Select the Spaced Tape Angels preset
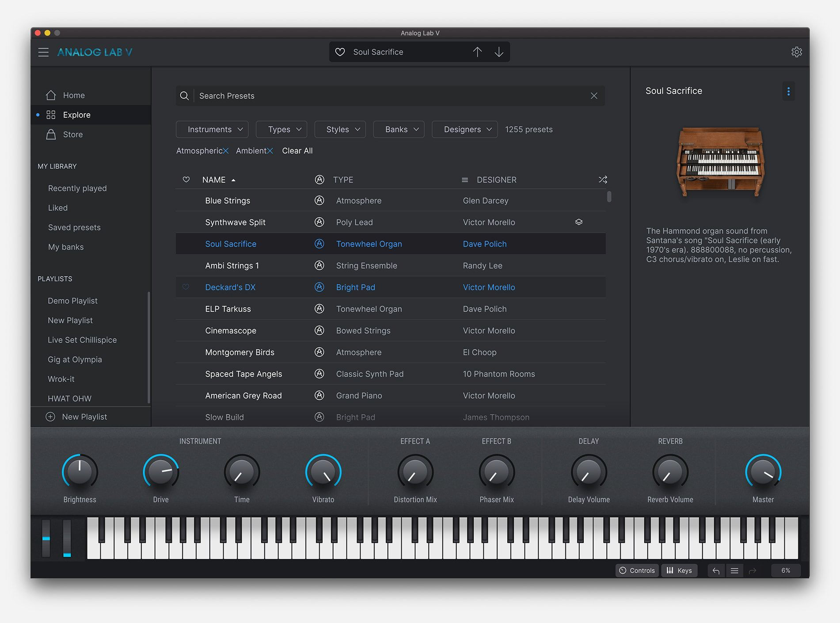The width and height of the screenshot is (840, 623). [391, 374]
